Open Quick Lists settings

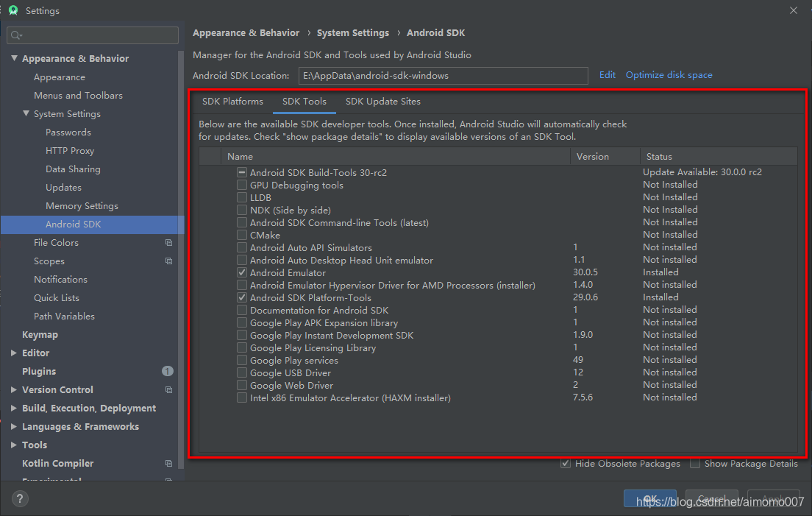click(x=57, y=298)
